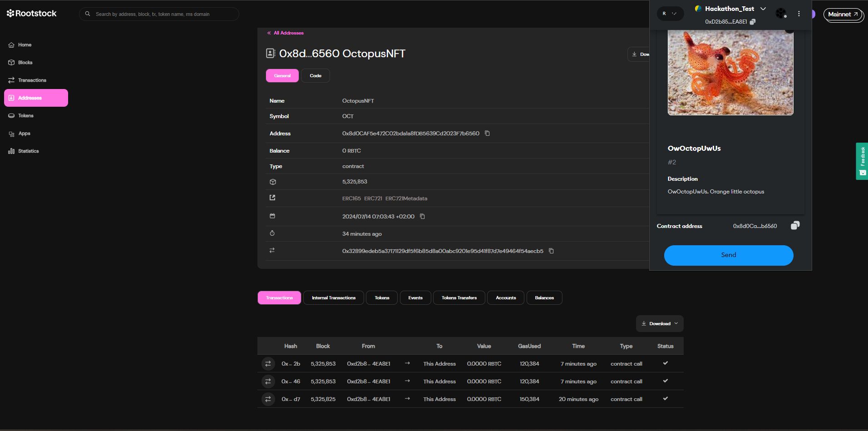The height and width of the screenshot is (431, 868).
Task: Click the GasUsed column header
Action: 529,346
